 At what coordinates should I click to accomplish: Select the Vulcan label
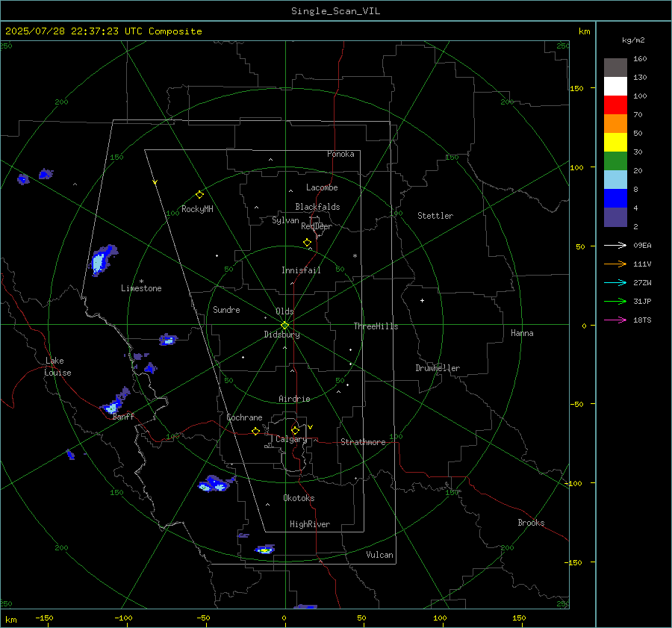pyautogui.click(x=379, y=555)
